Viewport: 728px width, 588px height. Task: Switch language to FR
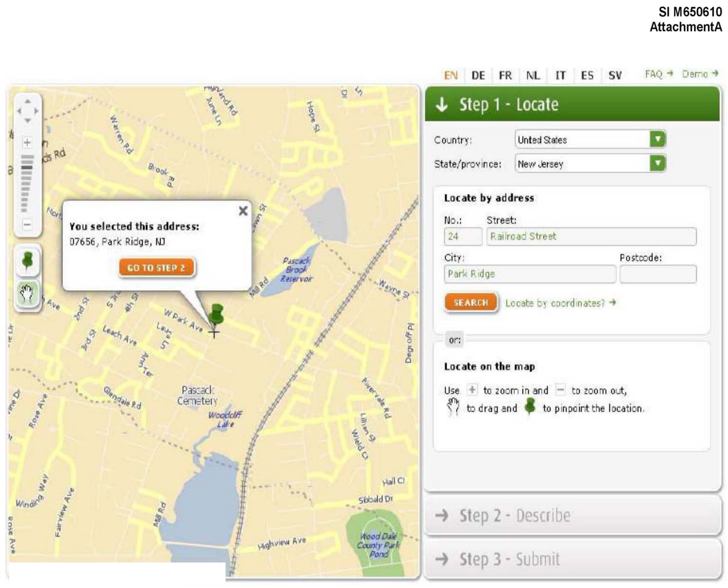coord(505,75)
